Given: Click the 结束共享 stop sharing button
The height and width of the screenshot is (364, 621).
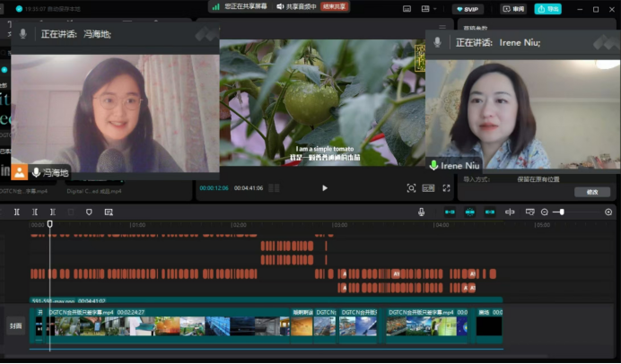Looking at the screenshot, I should pos(333,6).
